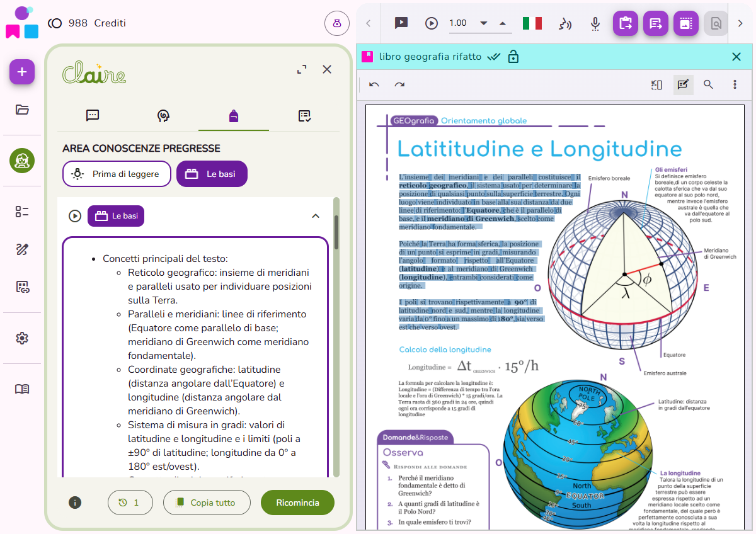Click the Ricomincia button
Screen dimensions: 756x534
pyautogui.click(x=297, y=503)
